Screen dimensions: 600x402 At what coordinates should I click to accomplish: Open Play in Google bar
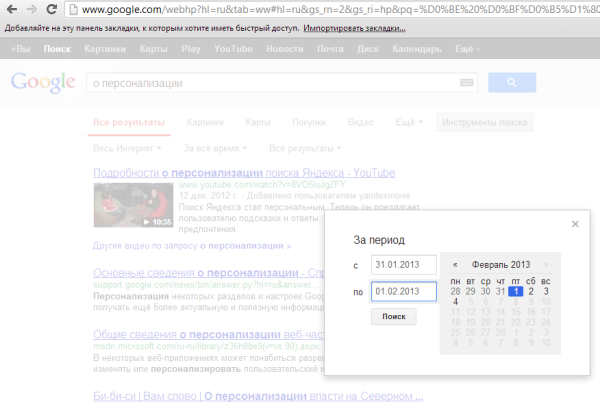coord(191,49)
